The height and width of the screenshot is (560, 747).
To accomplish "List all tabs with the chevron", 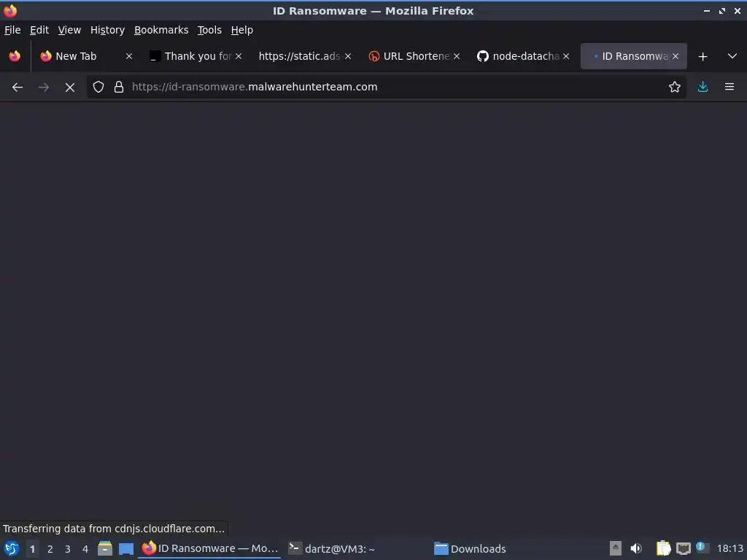I will (732, 56).
